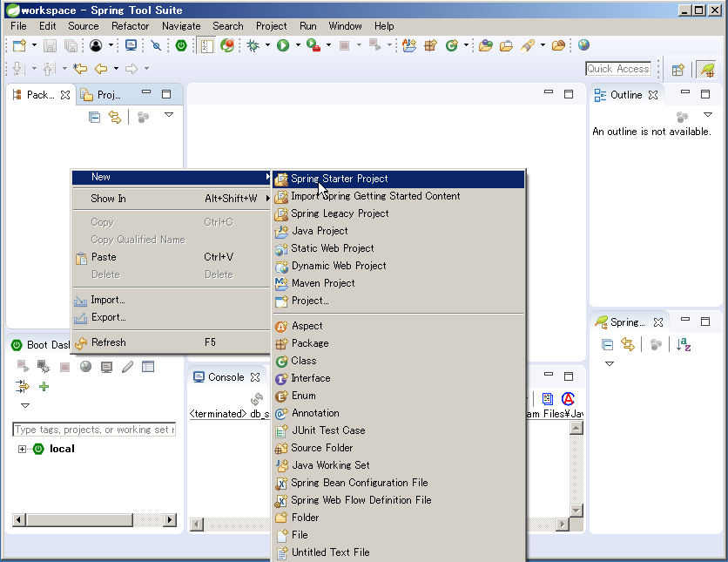Choose Dynamic Web Project in submenu

click(x=399, y=266)
